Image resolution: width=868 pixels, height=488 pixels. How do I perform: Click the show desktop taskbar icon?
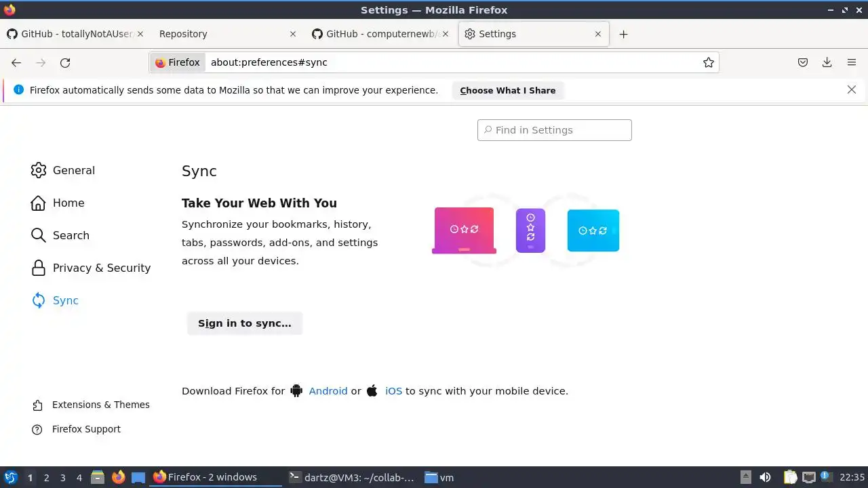138,477
